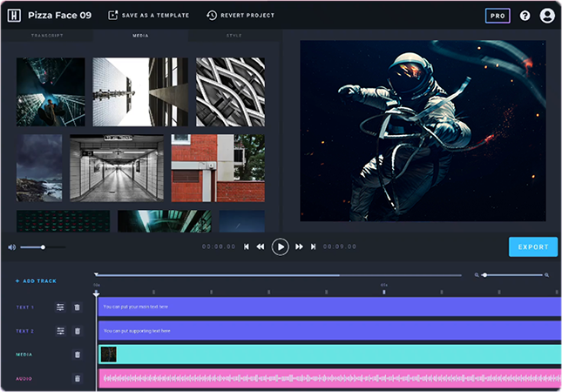
Task: Adjust the timeline zoom slider
Action: [x=484, y=275]
